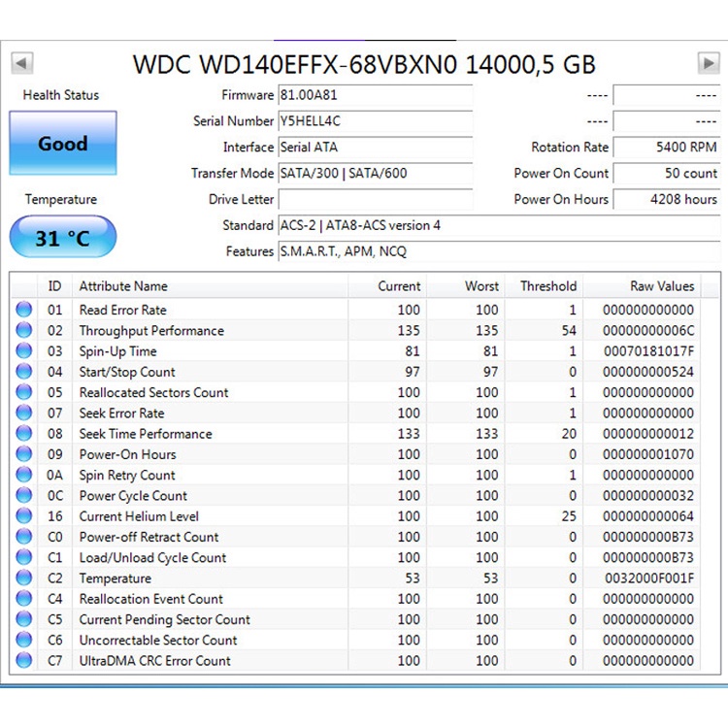The image size is (728, 728).
Task: Click status orb for Seek Time Performance
Action: tap(24, 433)
